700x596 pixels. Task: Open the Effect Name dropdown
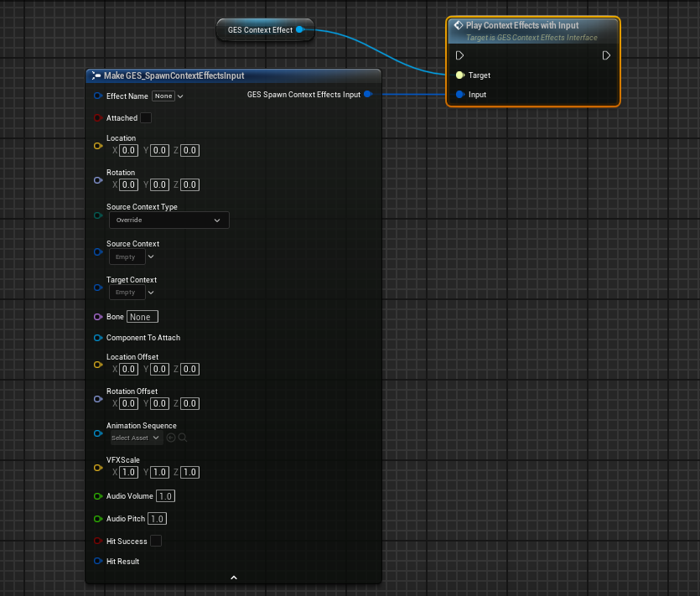click(x=168, y=96)
